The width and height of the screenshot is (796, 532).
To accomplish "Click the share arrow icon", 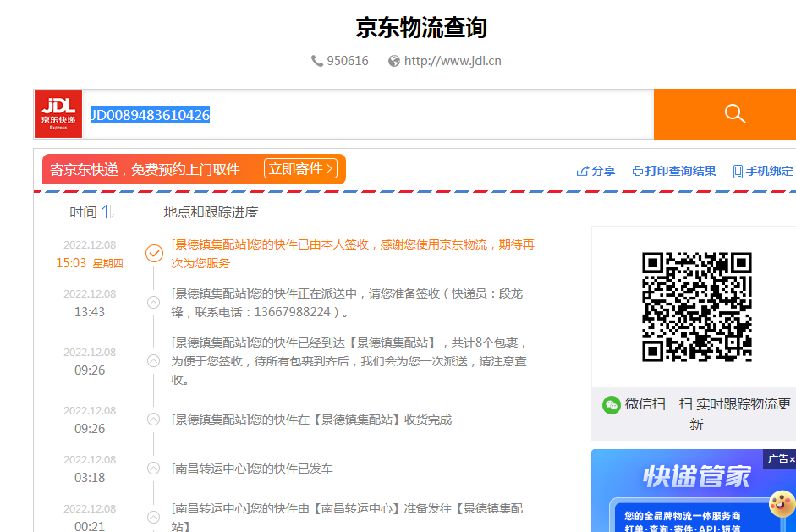I will tap(582, 171).
